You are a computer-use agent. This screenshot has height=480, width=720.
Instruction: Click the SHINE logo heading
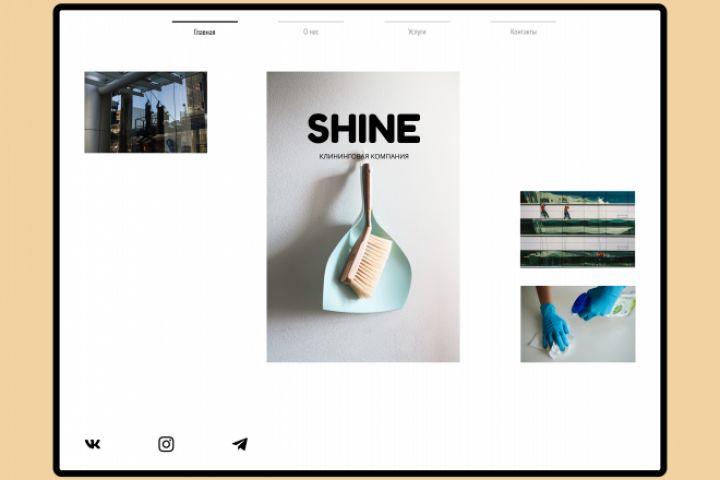click(364, 129)
